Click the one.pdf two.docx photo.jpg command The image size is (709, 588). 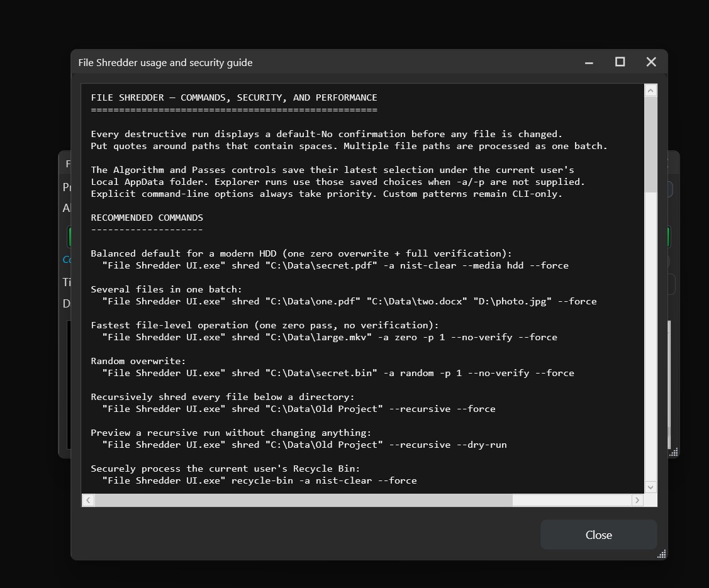tap(349, 301)
